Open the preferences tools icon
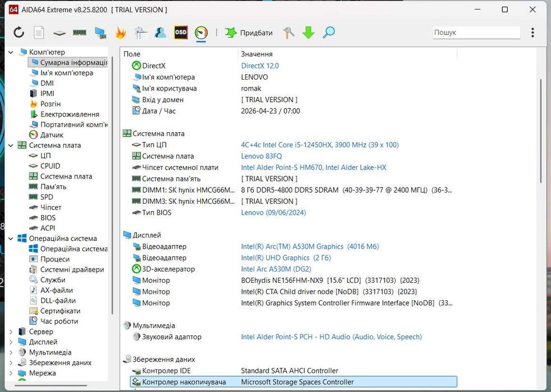This screenshot has width=551, height=392. (x=289, y=32)
